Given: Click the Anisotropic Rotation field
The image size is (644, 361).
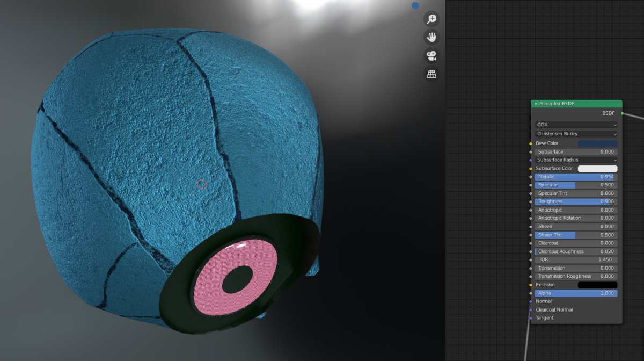Looking at the screenshot, I should 576,218.
